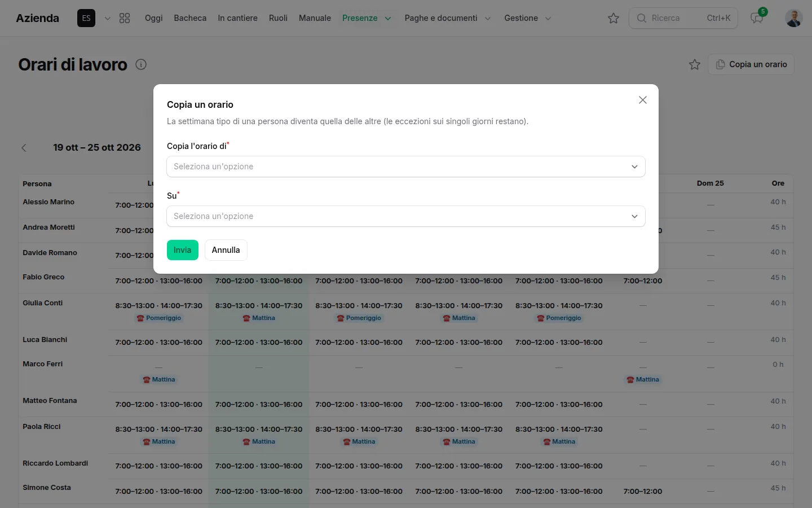Go to Oggi
Image resolution: width=812 pixels, height=508 pixels.
click(153, 18)
